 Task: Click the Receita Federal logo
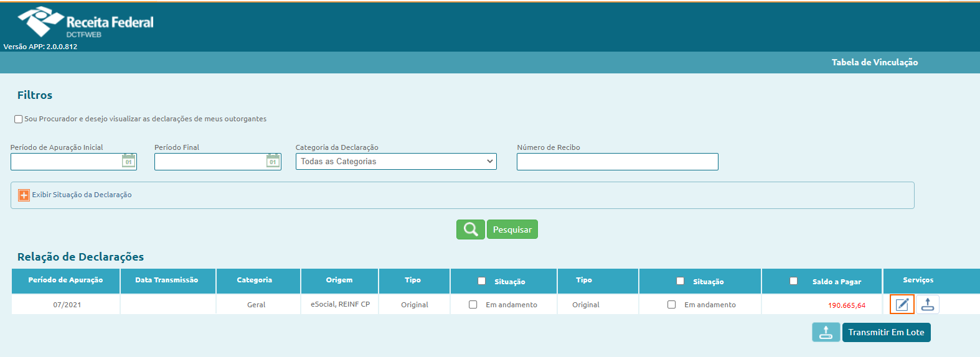tap(85, 22)
